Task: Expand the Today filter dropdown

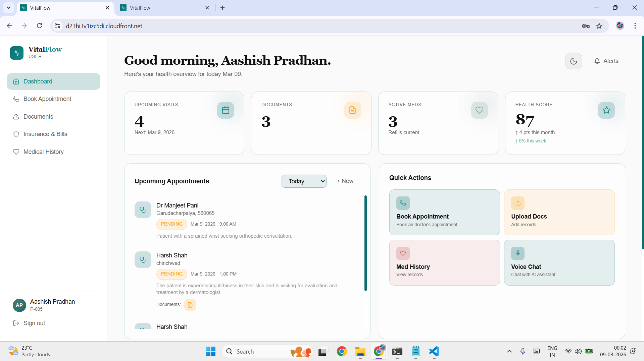Action: click(304, 181)
